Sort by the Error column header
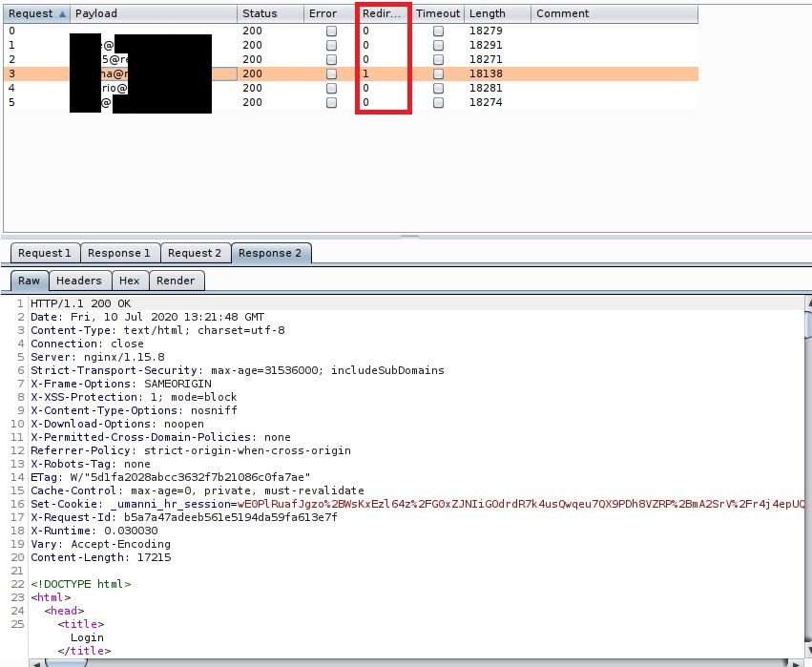The height and width of the screenshot is (667, 812). pos(330,14)
